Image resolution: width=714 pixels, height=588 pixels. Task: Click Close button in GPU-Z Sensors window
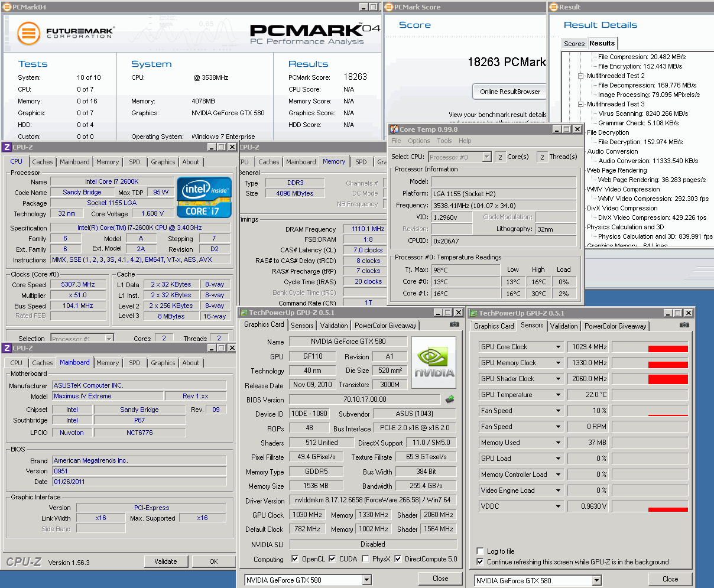pos(670,579)
